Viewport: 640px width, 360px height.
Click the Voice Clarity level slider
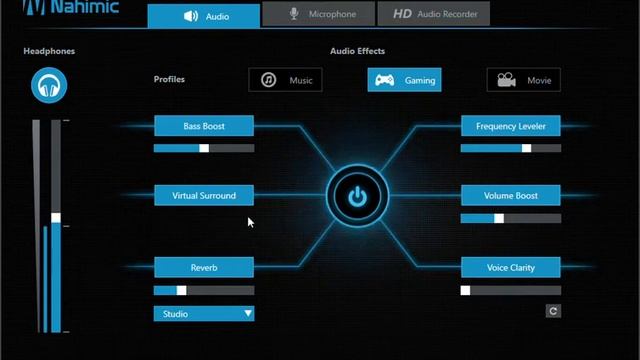click(x=511, y=290)
